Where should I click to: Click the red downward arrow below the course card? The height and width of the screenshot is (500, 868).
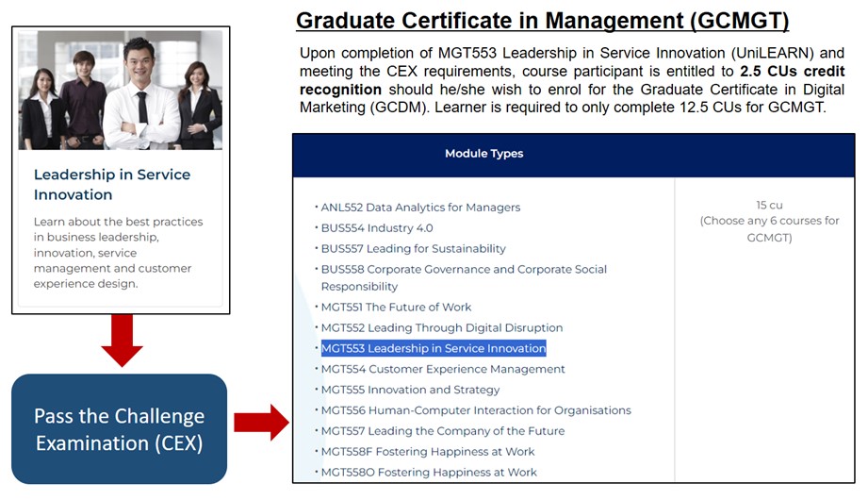click(122, 341)
